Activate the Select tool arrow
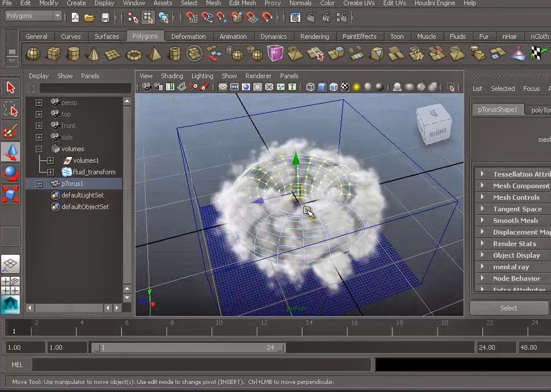Screen dimensions: 551x392 coord(10,87)
